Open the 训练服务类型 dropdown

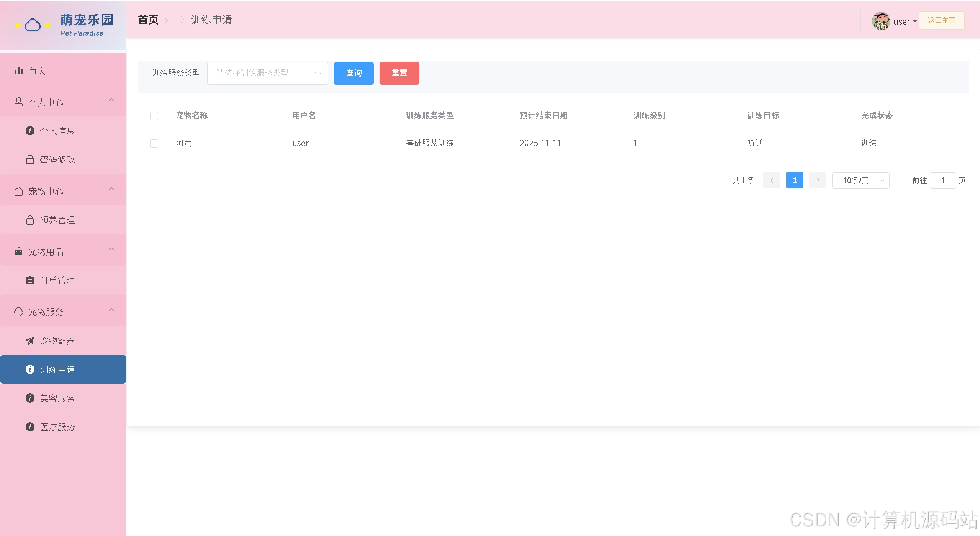click(267, 73)
